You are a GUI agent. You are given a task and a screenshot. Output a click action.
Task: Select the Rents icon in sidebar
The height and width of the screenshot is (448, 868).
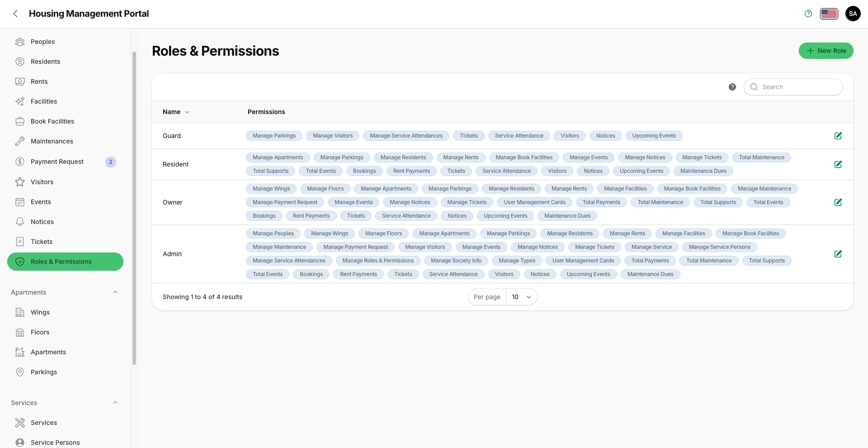[20, 81]
